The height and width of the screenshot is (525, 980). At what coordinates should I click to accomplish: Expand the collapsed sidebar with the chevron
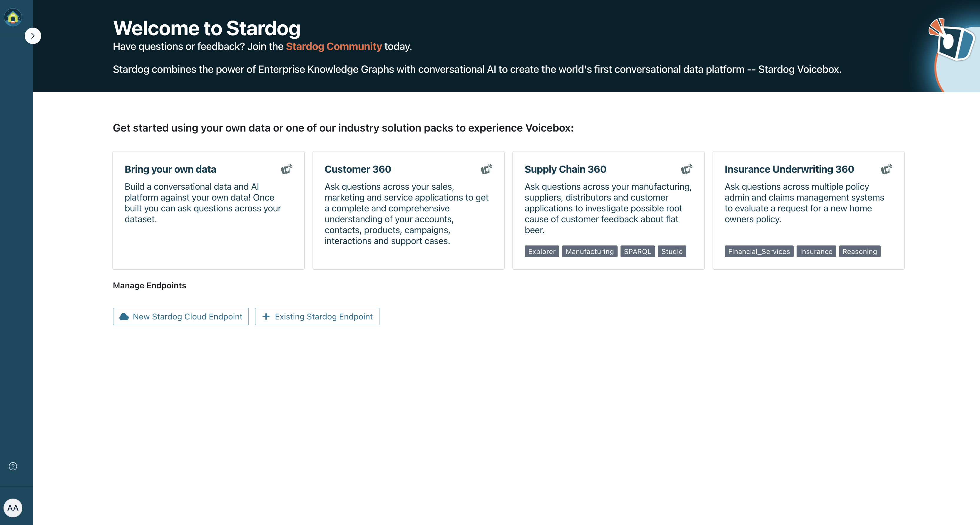coord(33,35)
